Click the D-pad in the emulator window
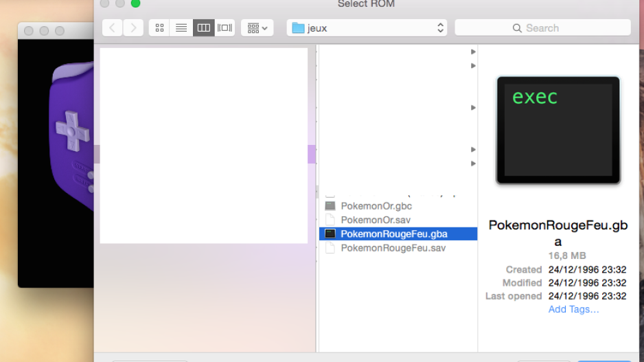 pyautogui.click(x=72, y=131)
